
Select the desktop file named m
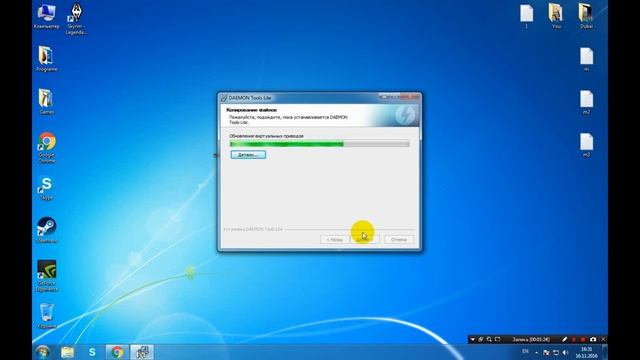(587, 59)
